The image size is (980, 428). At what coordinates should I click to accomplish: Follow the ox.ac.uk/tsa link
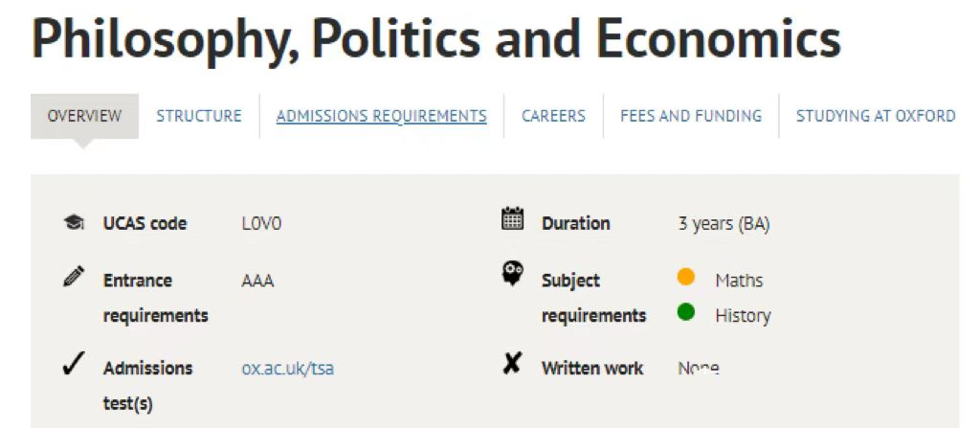click(x=287, y=369)
